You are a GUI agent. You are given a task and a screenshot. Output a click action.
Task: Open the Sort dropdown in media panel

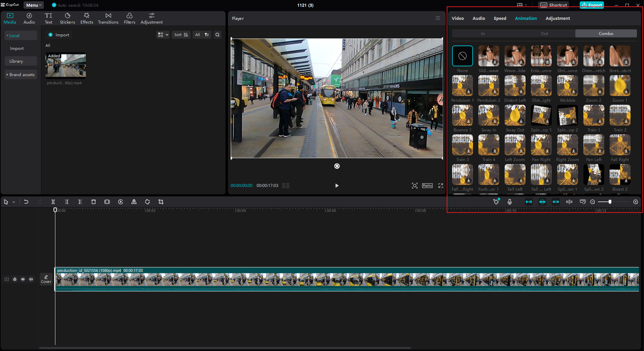pyautogui.click(x=181, y=35)
